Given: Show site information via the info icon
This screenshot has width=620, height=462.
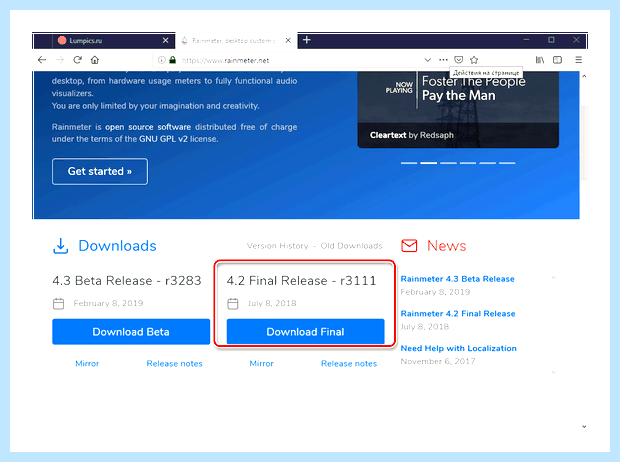Looking at the screenshot, I should (x=161, y=60).
